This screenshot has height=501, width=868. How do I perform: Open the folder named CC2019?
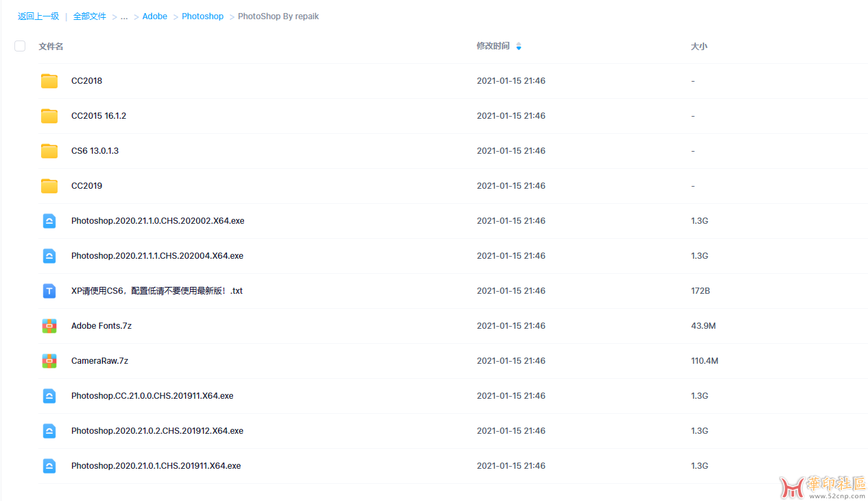point(86,186)
